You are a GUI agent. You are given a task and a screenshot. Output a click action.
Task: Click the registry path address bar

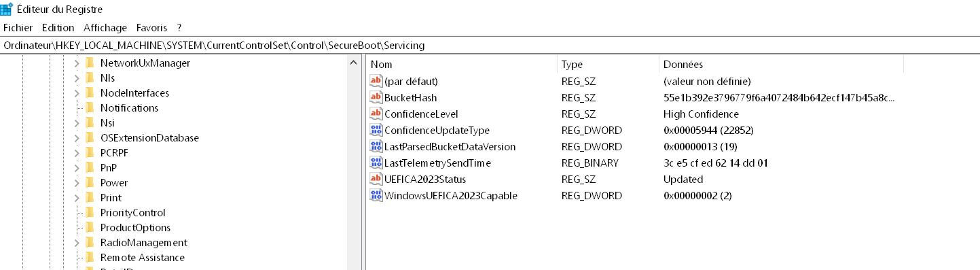pos(490,46)
